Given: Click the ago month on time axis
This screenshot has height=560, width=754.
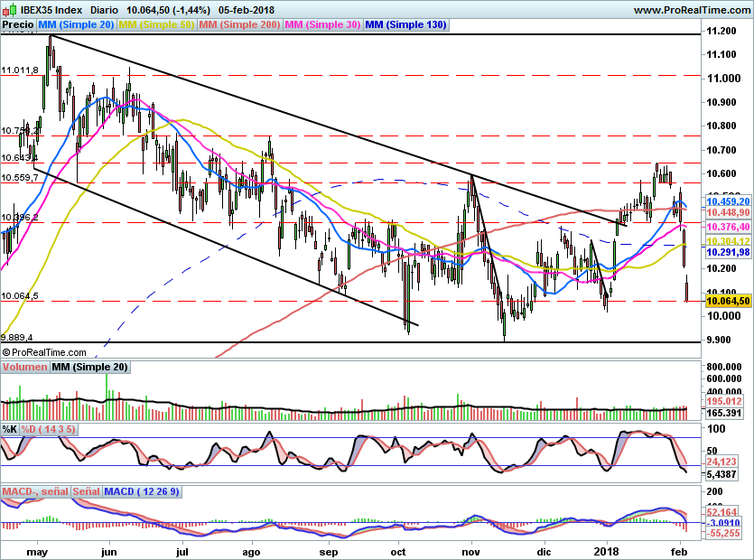Looking at the screenshot, I should [x=251, y=552].
